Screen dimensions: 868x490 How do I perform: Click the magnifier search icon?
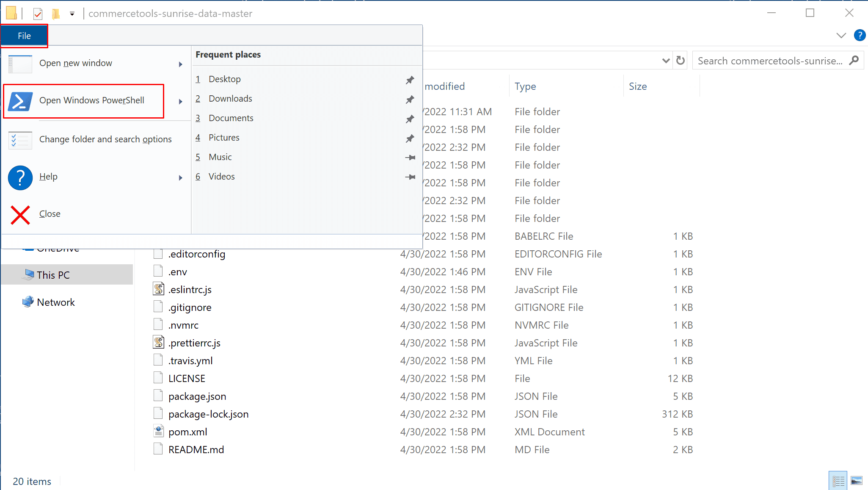854,61
